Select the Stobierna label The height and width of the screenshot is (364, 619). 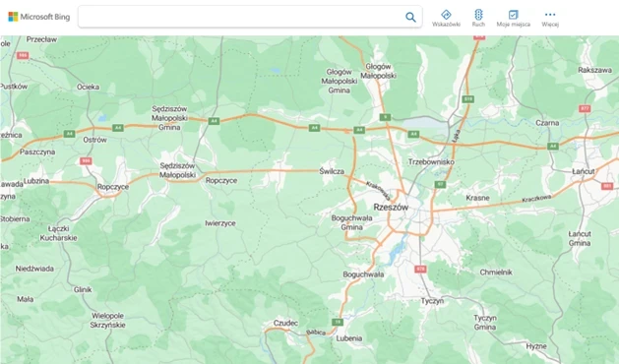(x=15, y=219)
